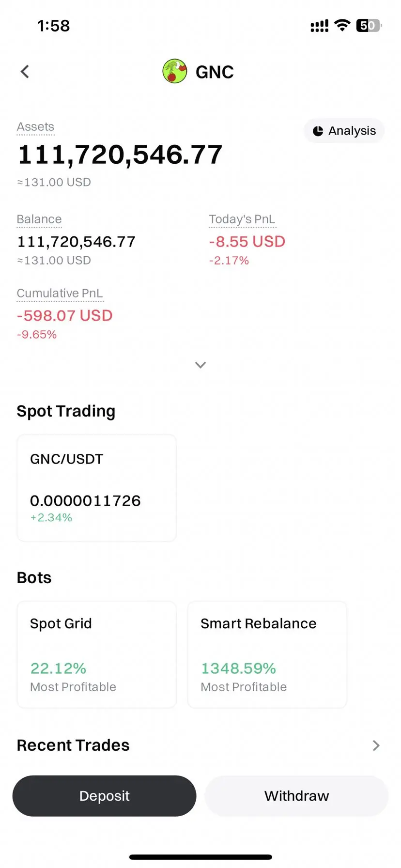This screenshot has width=401, height=868.
Task: Tap the battery indicator icon
Action: tap(369, 26)
